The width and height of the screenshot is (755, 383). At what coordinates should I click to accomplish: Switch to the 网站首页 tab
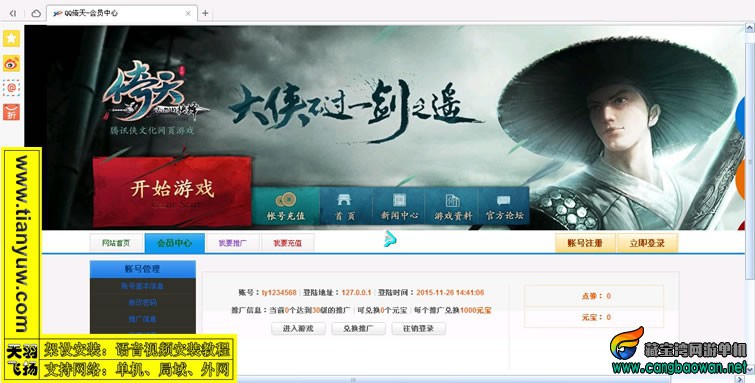coord(116,243)
